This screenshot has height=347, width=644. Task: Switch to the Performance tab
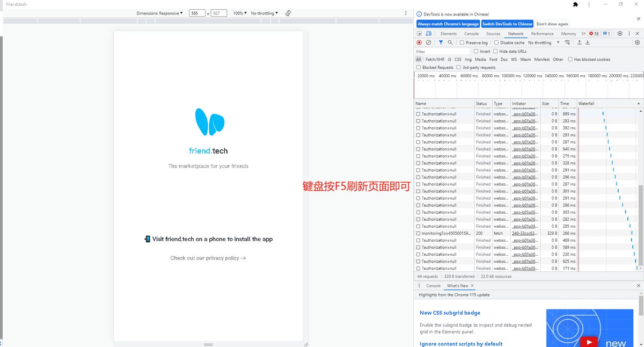pyautogui.click(x=542, y=33)
